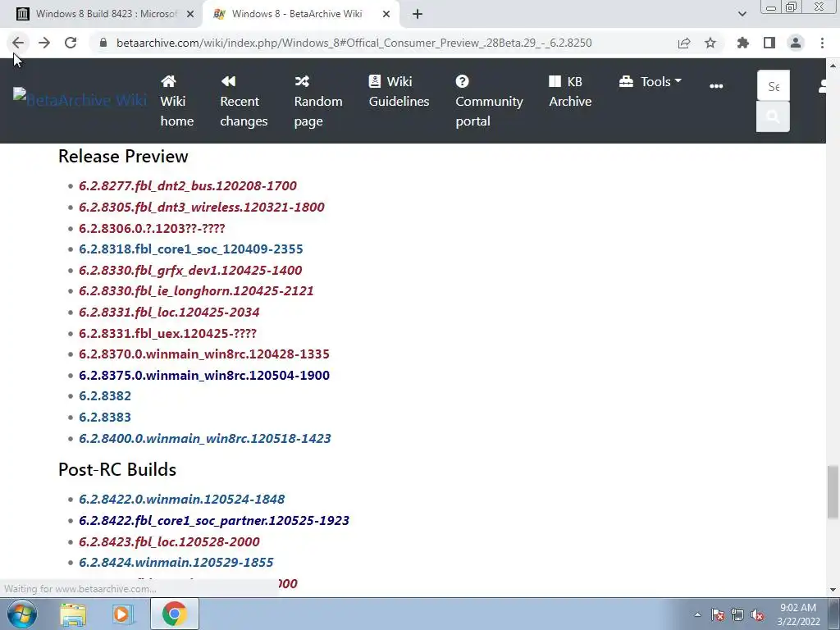Open Chrome profile avatar
Viewport: 840px width, 630px height.
(796, 43)
